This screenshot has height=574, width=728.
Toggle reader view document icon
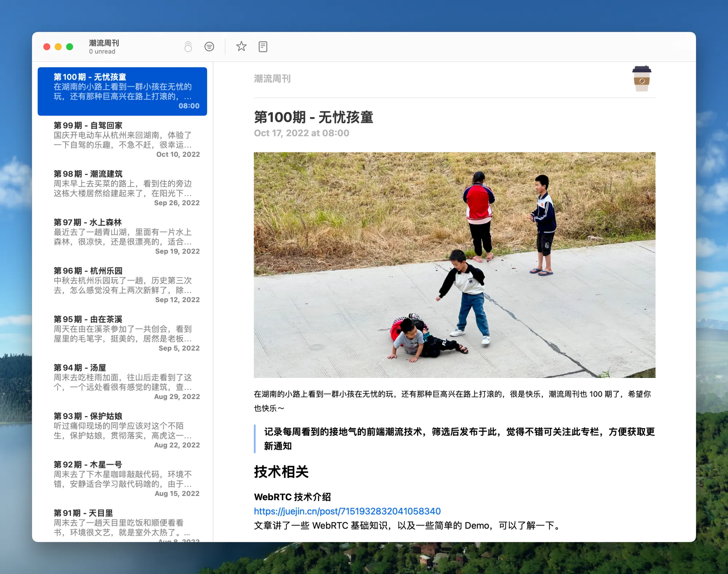coord(263,47)
